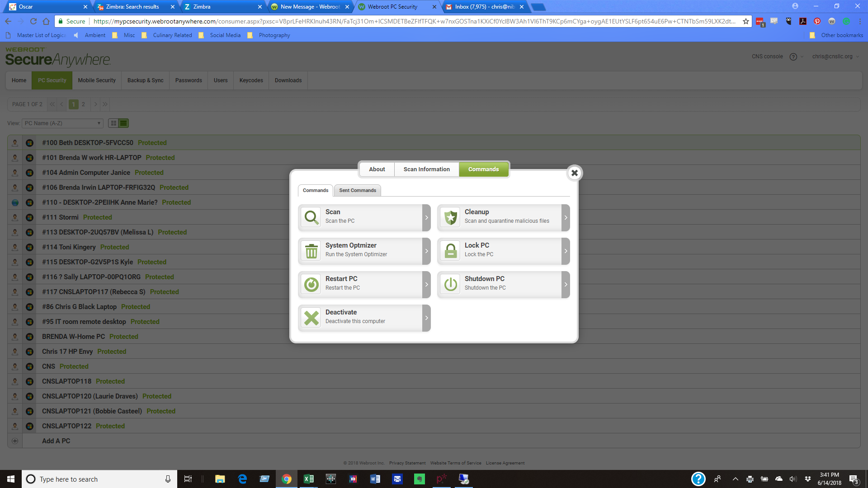Open Word from the taskbar

pos(375,479)
